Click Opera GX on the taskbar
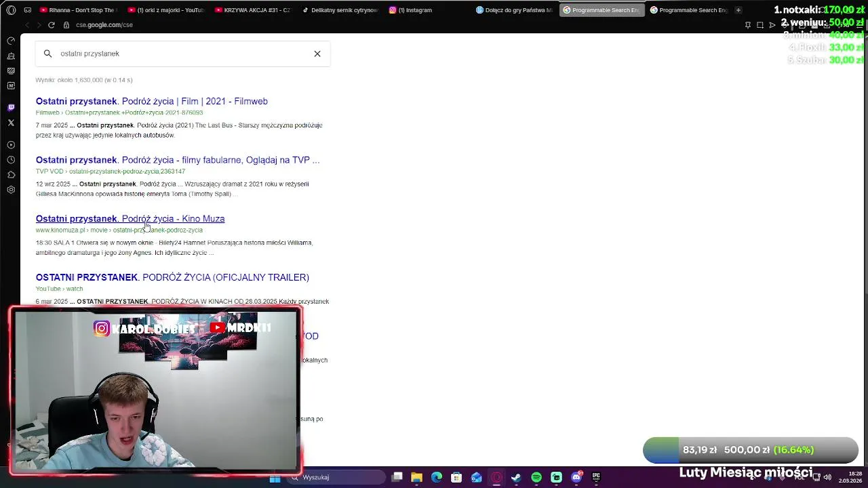The image size is (868, 488). (x=496, y=478)
